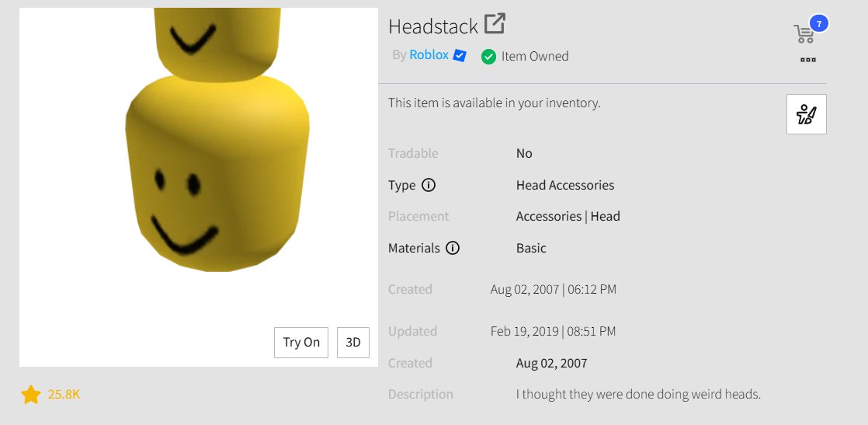The height and width of the screenshot is (425, 868).
Task: Click the Updated label
Action: coord(412,331)
